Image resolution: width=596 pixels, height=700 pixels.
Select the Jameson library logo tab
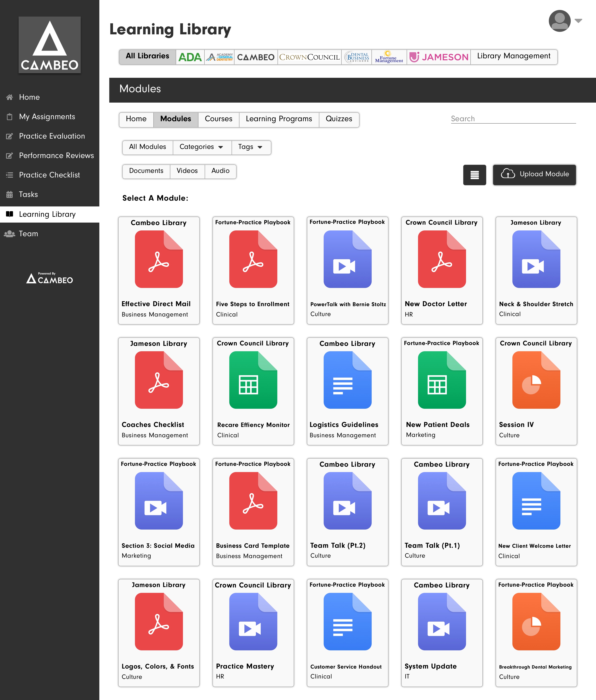[x=439, y=57]
